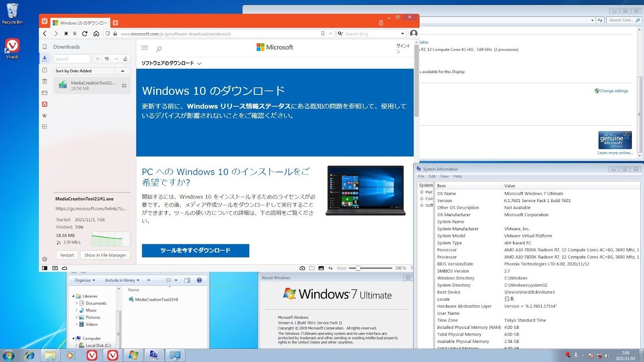The image size is (644, 362).
Task: Open Explorer help question mark icon
Action: point(200,280)
